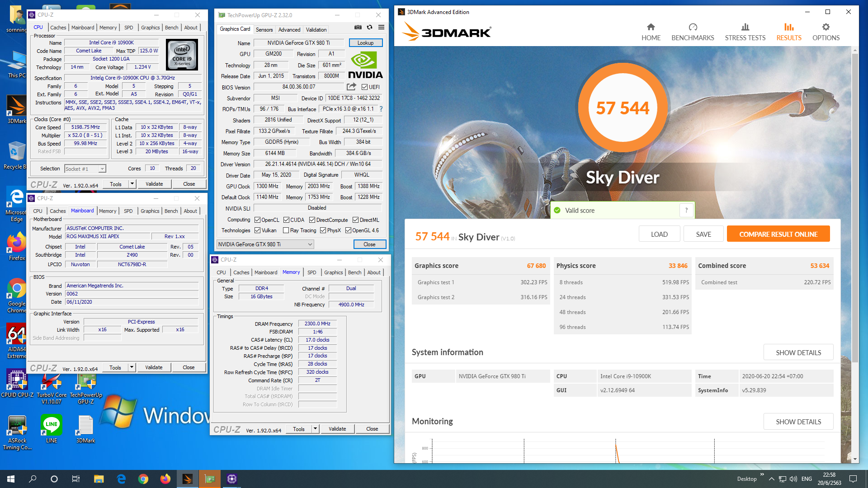
Task: Click the 57 544 Sky Diver score circle
Action: [x=623, y=108]
